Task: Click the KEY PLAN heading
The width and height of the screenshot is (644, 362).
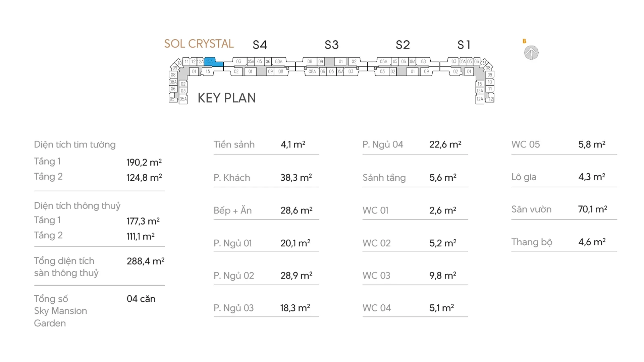Action: pyautogui.click(x=226, y=98)
